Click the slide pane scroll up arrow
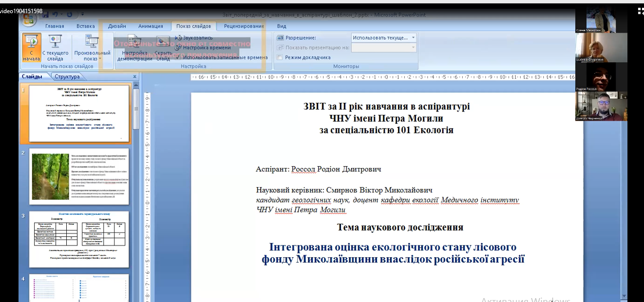644x302 pixels. pos(136,85)
